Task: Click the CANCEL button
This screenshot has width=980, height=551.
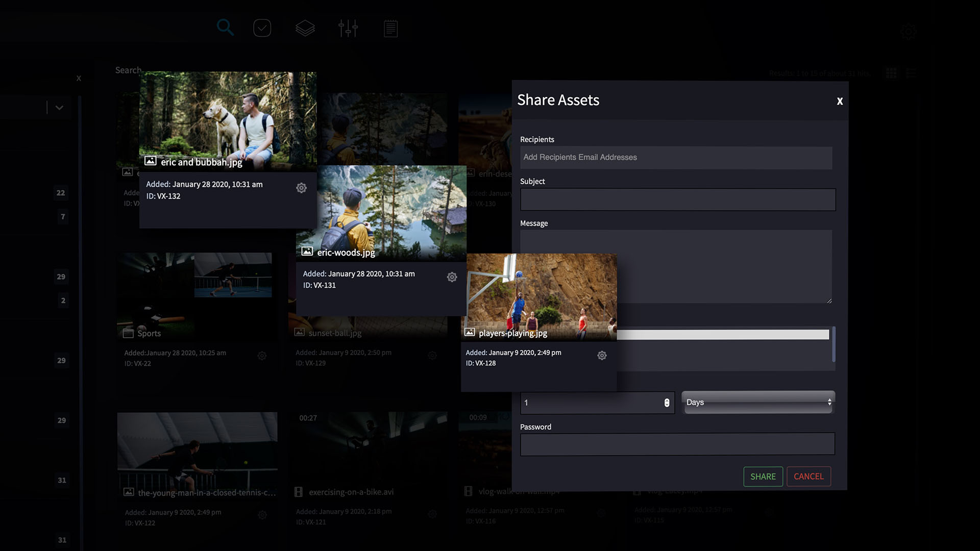Action: [x=808, y=477]
